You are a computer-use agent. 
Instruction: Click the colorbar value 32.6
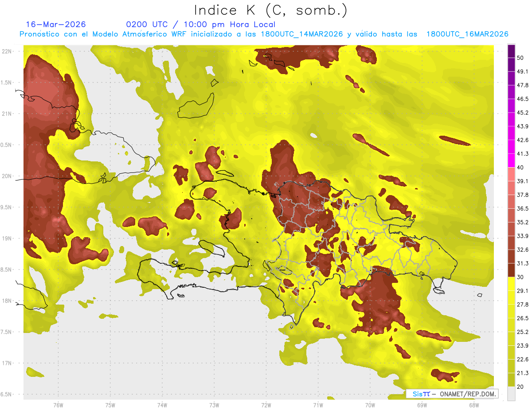[x=523, y=250]
